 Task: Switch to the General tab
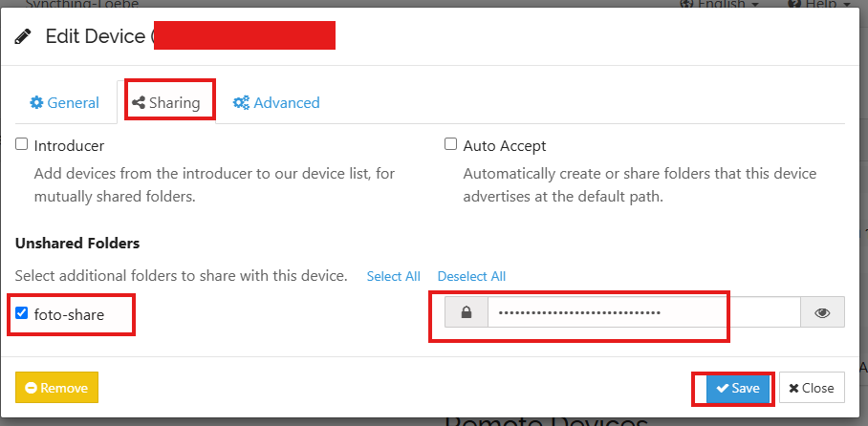[x=65, y=103]
